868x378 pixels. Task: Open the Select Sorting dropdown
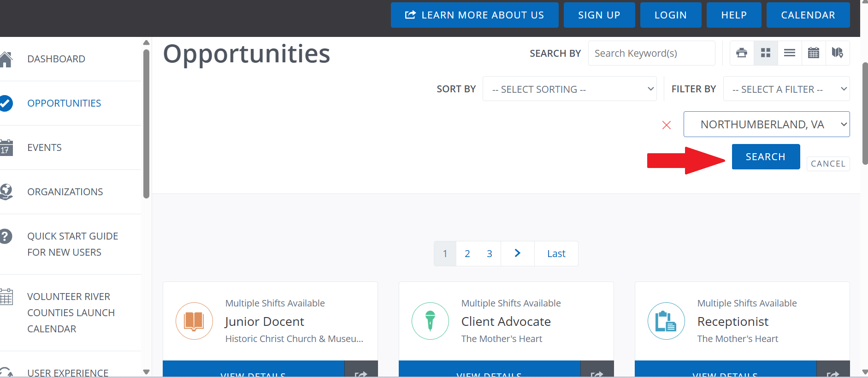point(569,89)
